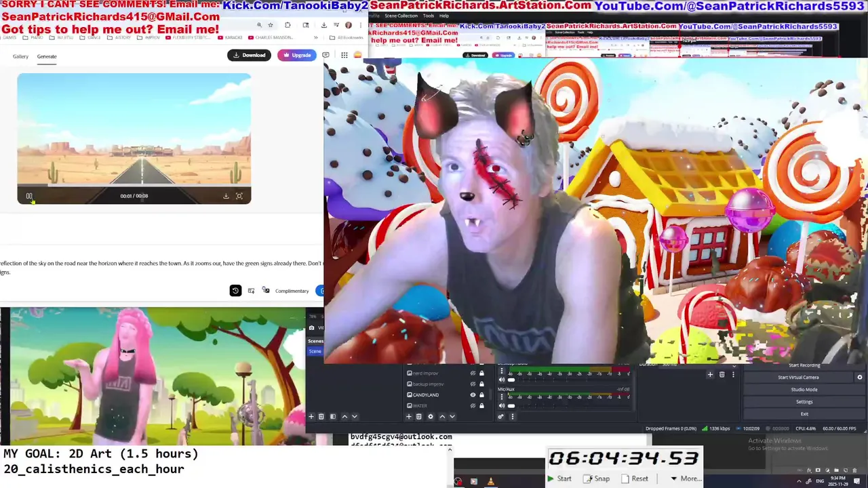Viewport: 868px width, 488px height.
Task: Select the CANDYLAND source row
Action: coord(446,395)
